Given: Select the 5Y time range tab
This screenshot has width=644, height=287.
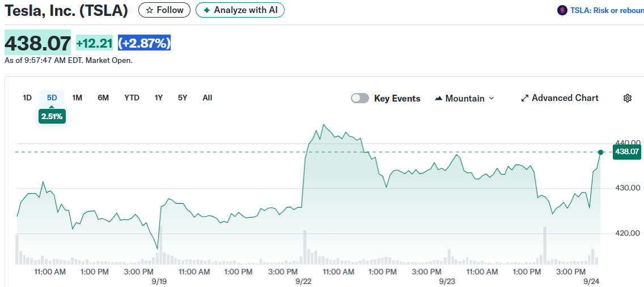Looking at the screenshot, I should pyautogui.click(x=183, y=98).
